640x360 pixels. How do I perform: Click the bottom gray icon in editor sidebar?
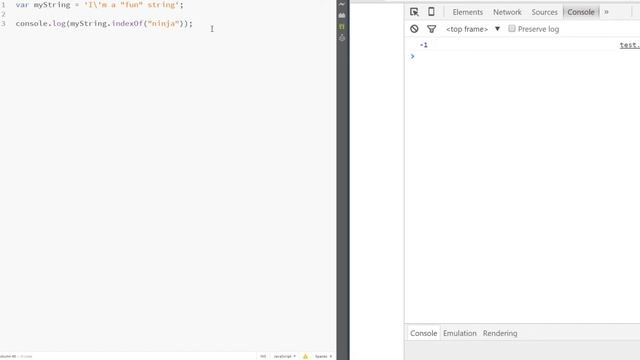[x=342, y=38]
